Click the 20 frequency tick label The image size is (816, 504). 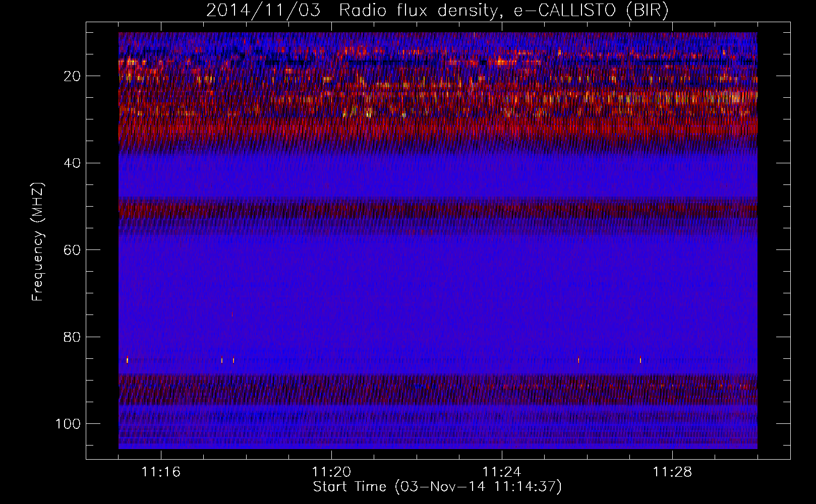pyautogui.click(x=72, y=76)
